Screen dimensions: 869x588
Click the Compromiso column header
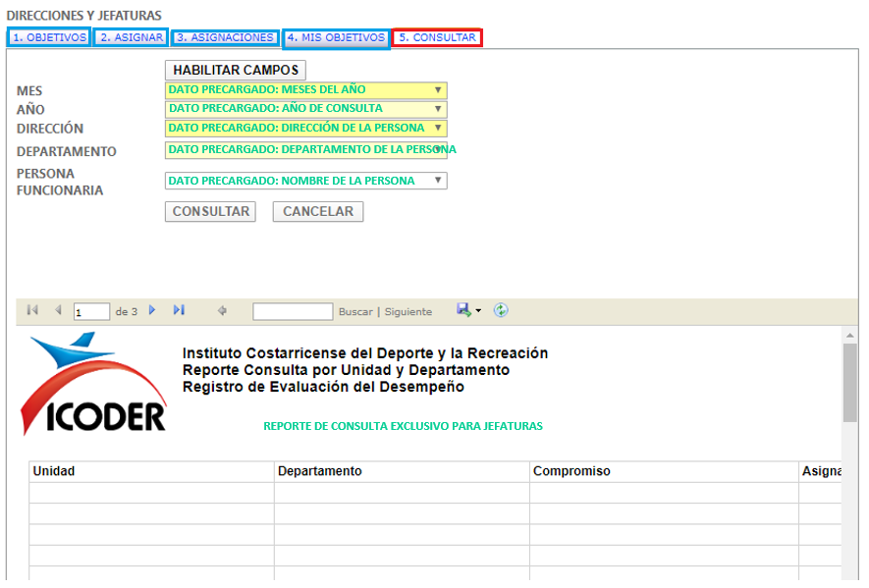[664, 471]
